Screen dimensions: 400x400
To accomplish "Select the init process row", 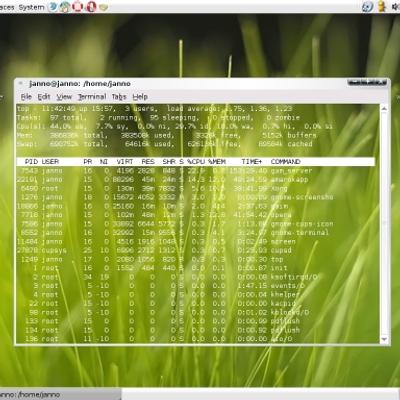I will pos(196,268).
